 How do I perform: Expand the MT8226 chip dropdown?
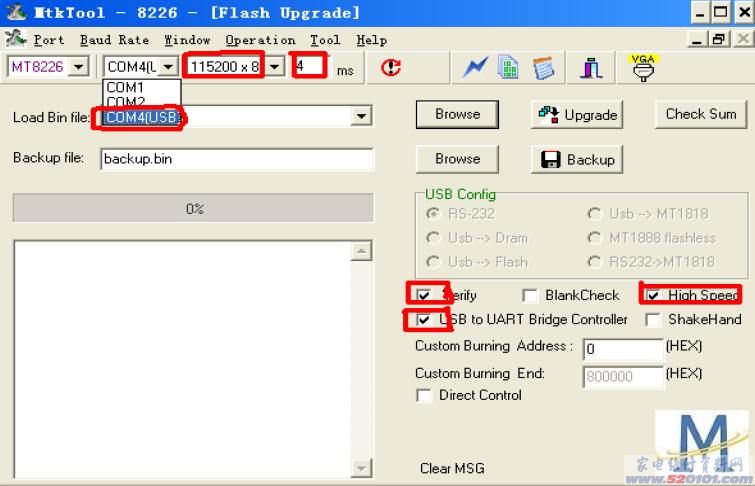78,66
